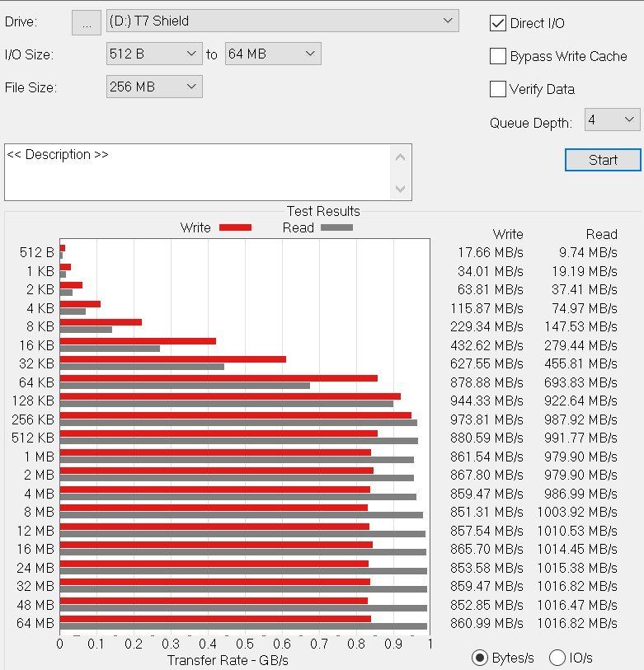This screenshot has width=644, height=670.
Task: Click the read value 1016.47 MB/s
Action: pyautogui.click(x=577, y=605)
